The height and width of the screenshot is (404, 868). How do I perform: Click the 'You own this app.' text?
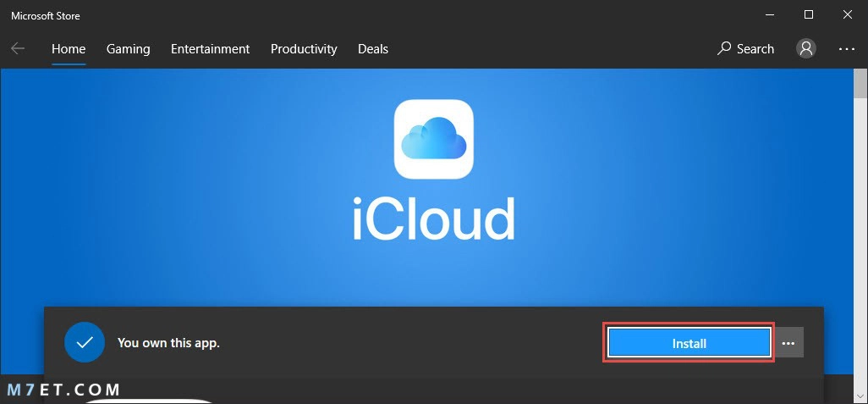168,343
